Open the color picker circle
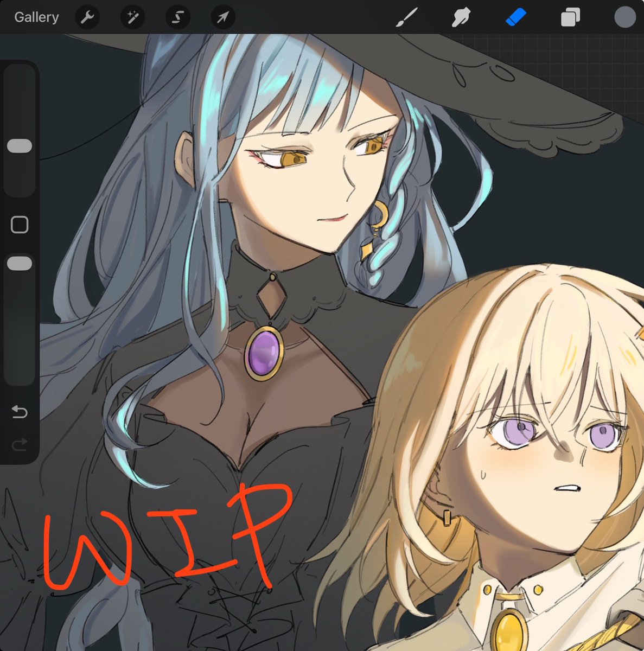 tap(624, 17)
